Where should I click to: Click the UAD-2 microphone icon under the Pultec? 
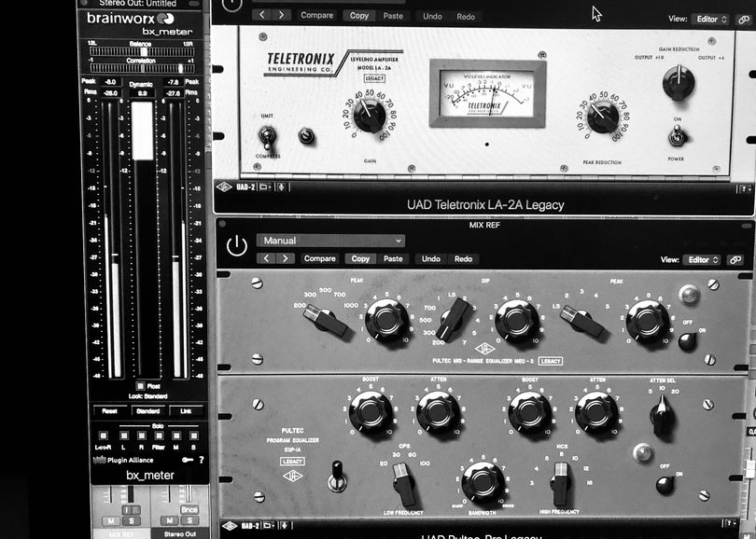285,525
